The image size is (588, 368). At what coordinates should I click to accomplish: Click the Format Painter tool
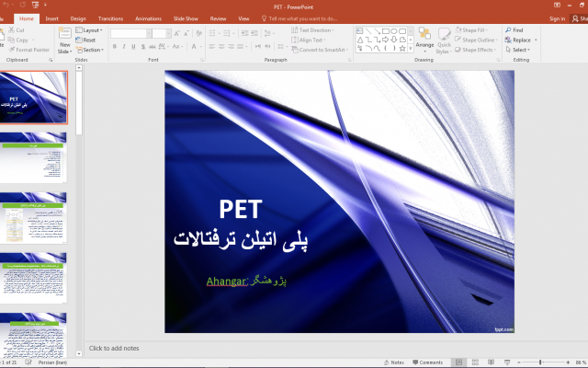tap(28, 50)
